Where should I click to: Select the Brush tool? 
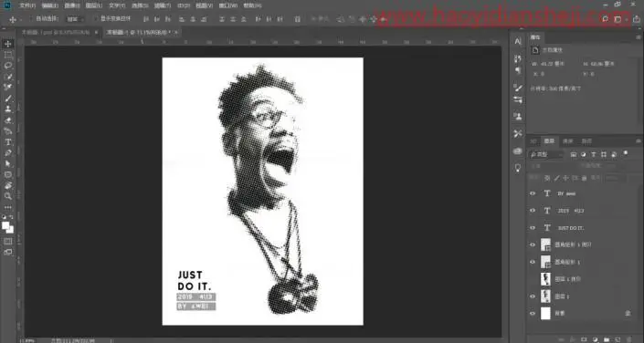click(x=8, y=99)
